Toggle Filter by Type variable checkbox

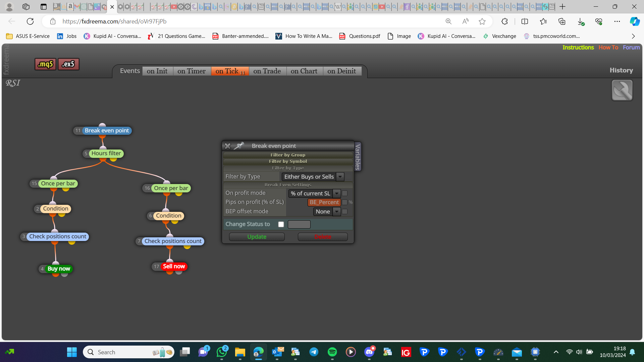(349, 177)
